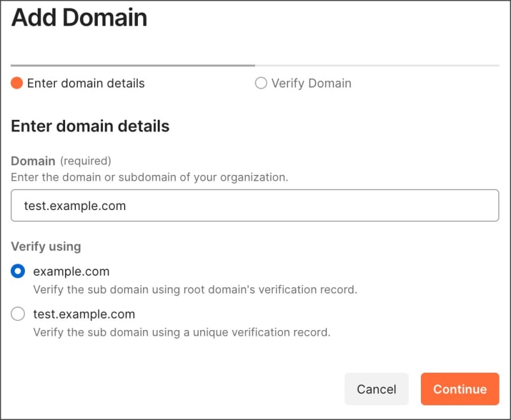Click the Enter domain details section heading
This screenshot has height=420, width=511.
click(x=89, y=126)
